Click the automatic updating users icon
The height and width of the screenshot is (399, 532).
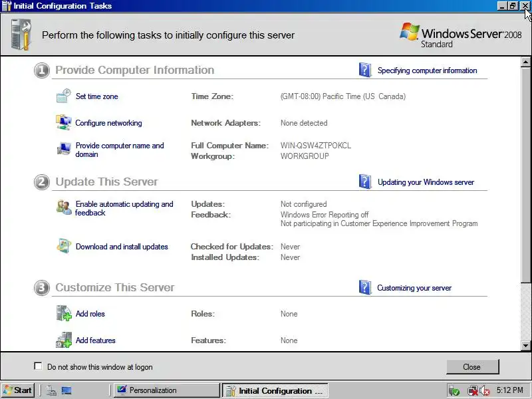tap(64, 207)
